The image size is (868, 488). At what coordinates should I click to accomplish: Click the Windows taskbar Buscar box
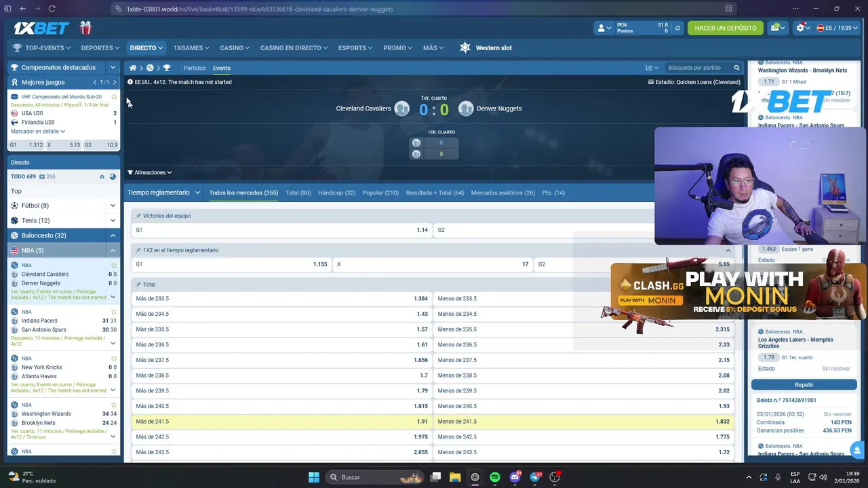click(x=375, y=477)
